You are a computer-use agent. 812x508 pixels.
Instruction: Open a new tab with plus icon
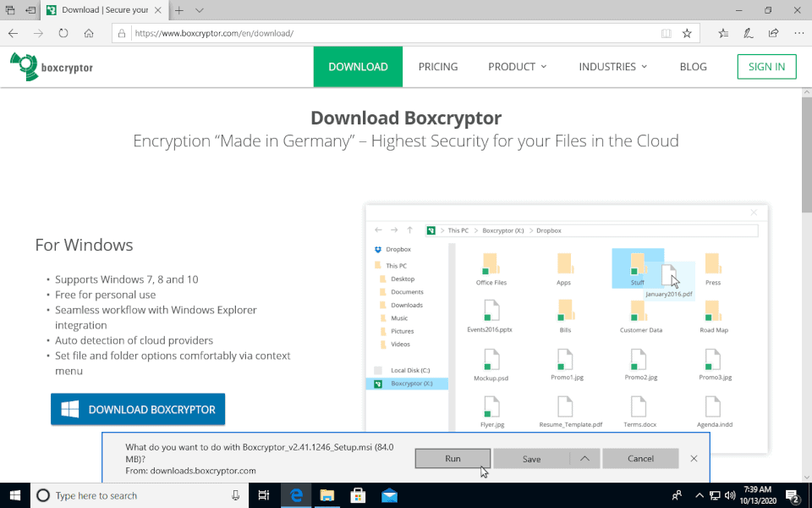[179, 10]
